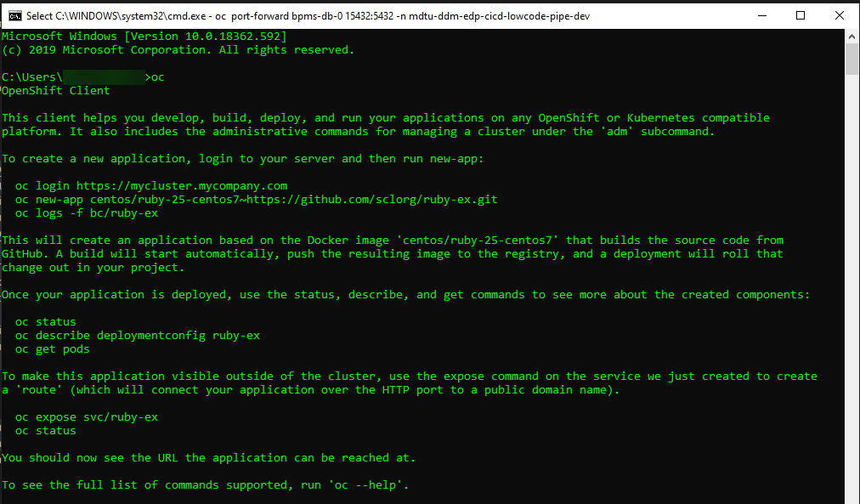Image resolution: width=860 pixels, height=504 pixels.
Task: Click the 'To create a new application' line
Action: [x=243, y=158]
